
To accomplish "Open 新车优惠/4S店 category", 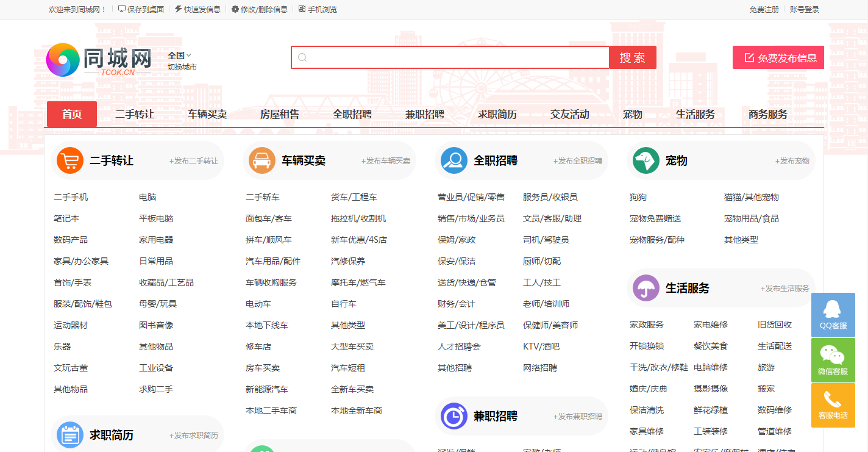I will [x=359, y=240].
